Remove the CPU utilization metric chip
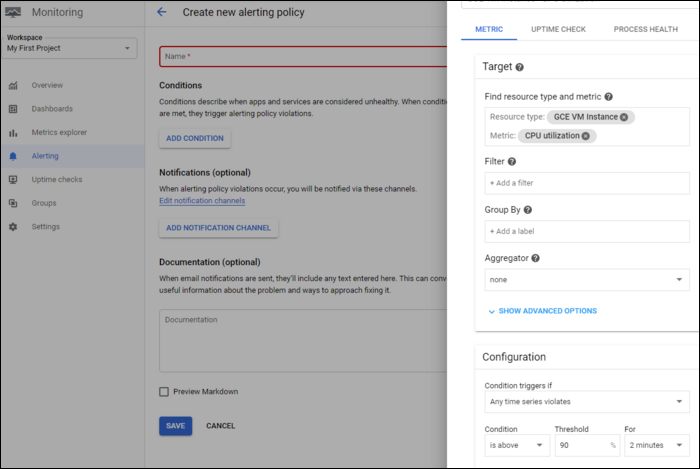700x469 pixels. pyautogui.click(x=586, y=136)
